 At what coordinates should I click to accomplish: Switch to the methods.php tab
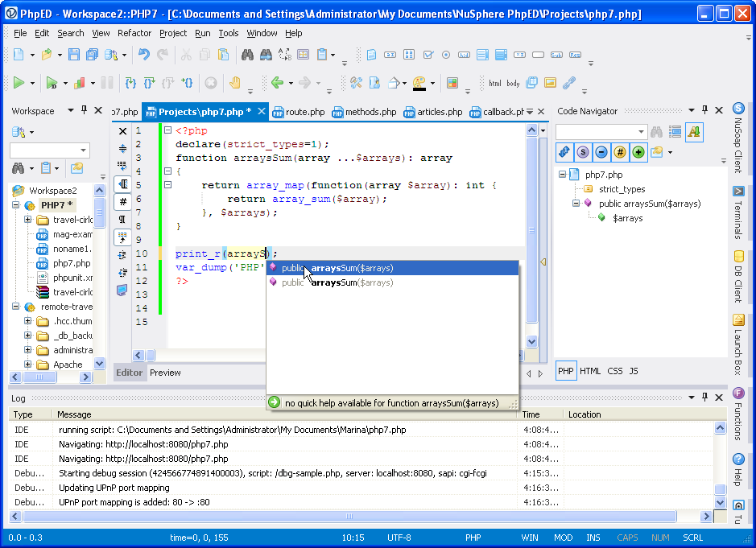[x=365, y=112]
